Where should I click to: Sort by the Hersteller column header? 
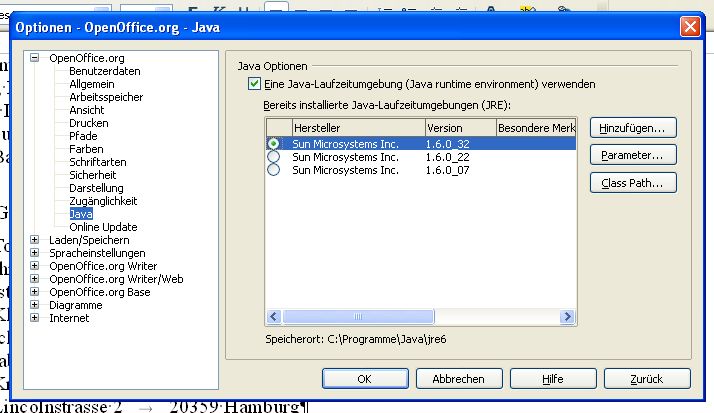pos(358,128)
